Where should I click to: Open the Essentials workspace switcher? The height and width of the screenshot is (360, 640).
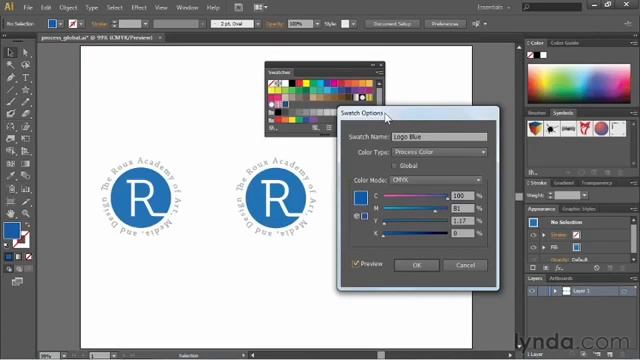tap(494, 7)
